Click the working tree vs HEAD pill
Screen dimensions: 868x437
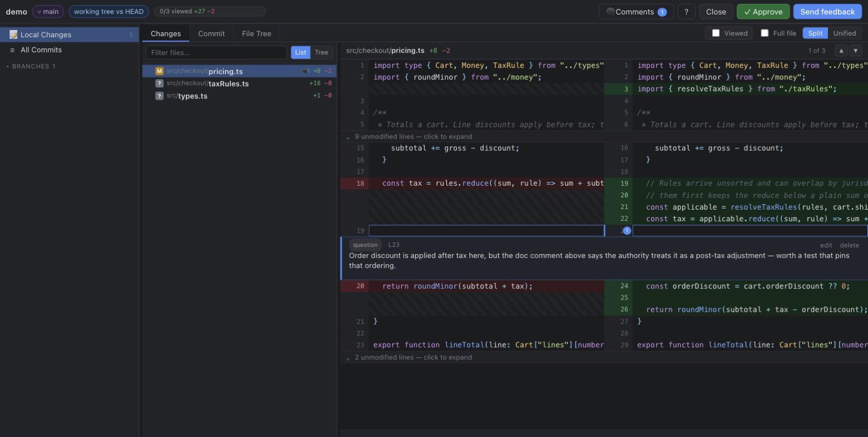[108, 11]
